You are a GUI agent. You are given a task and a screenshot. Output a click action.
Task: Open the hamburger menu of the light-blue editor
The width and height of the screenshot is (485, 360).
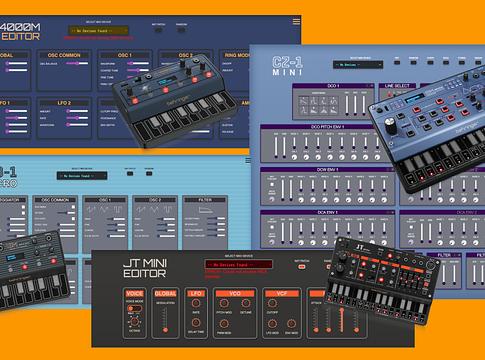[248, 161]
